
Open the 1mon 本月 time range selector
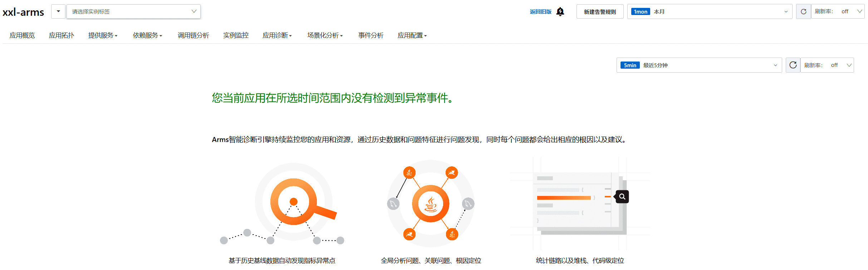(710, 11)
